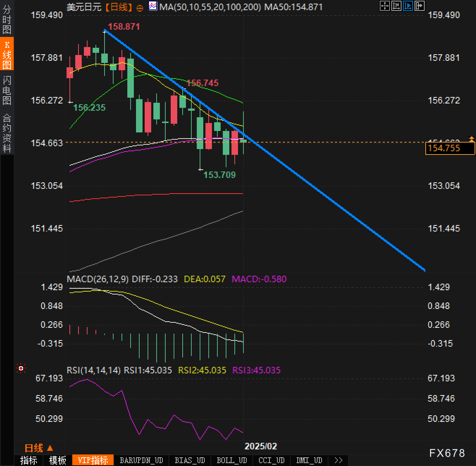
Task: Open the 指标 tab
Action: (x=29, y=460)
